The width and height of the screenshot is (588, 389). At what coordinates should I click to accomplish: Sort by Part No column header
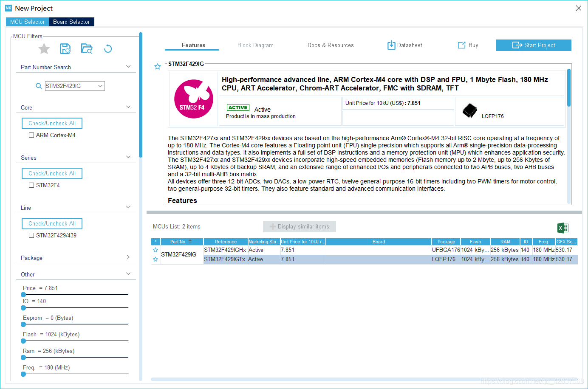pyautogui.click(x=181, y=242)
